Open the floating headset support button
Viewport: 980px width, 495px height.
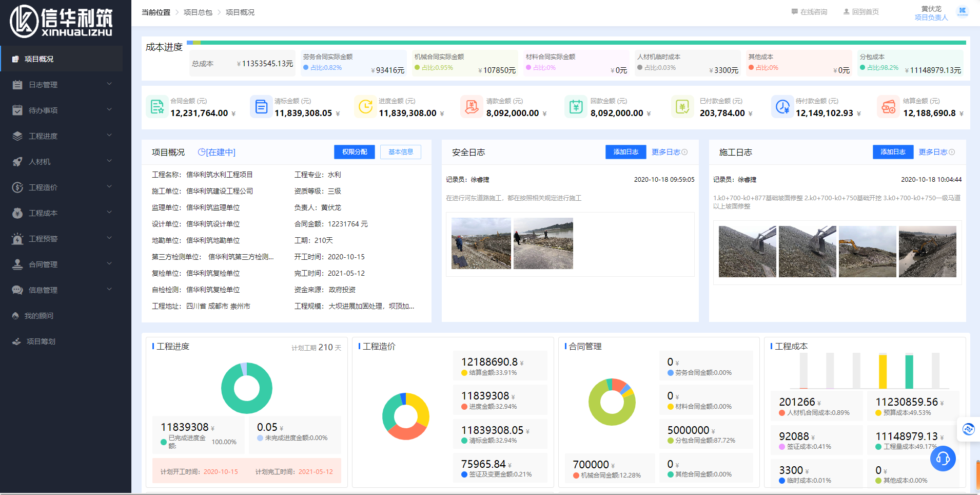[943, 459]
